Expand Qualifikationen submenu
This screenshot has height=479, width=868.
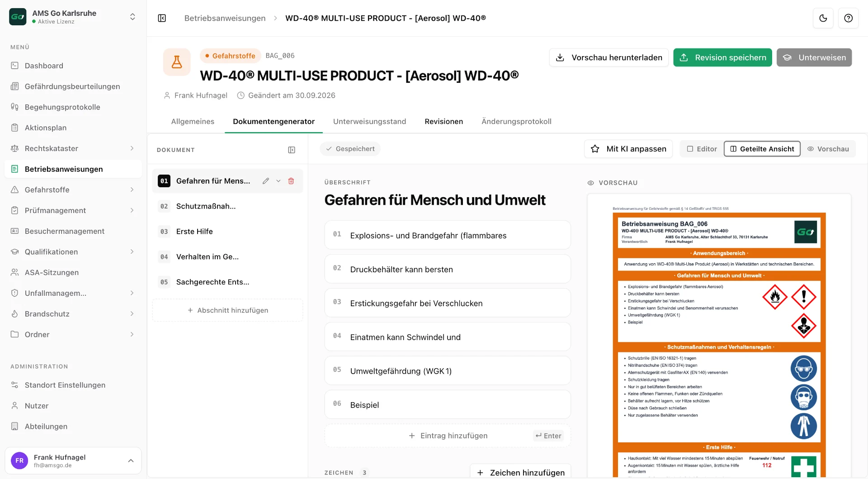[132, 251]
